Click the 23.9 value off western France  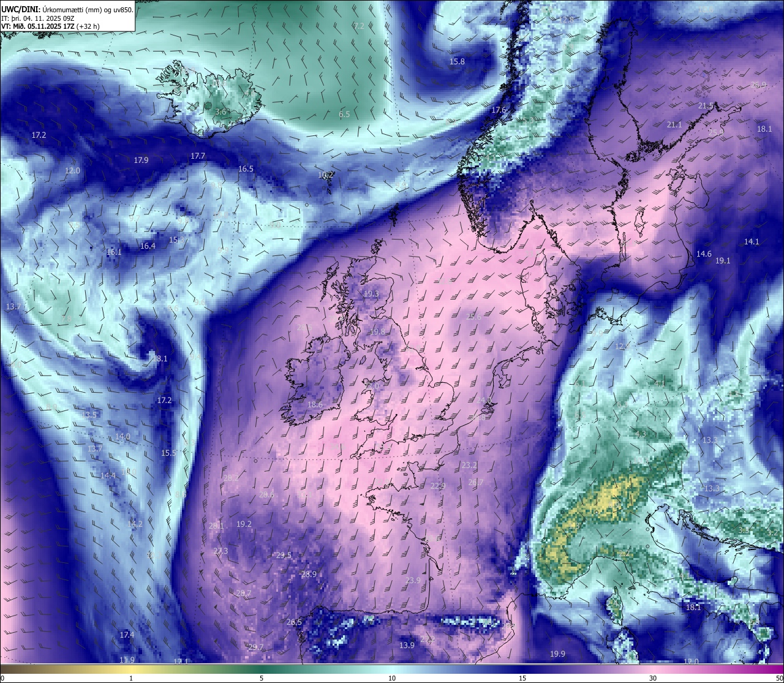pos(413,580)
